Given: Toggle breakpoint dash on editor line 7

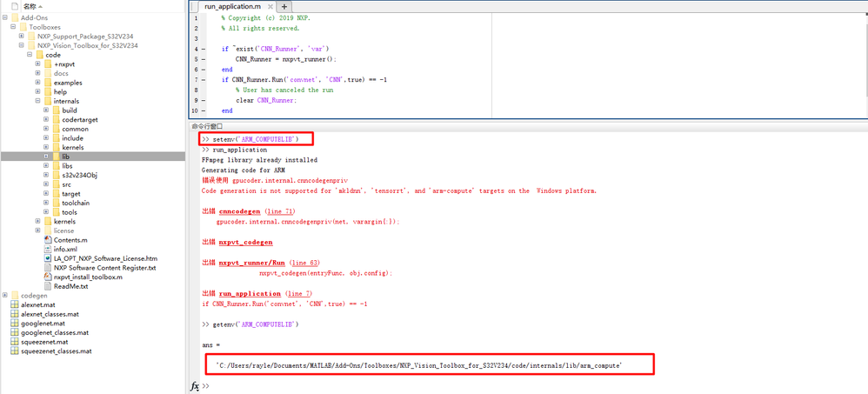Looking at the screenshot, I should click(204, 80).
